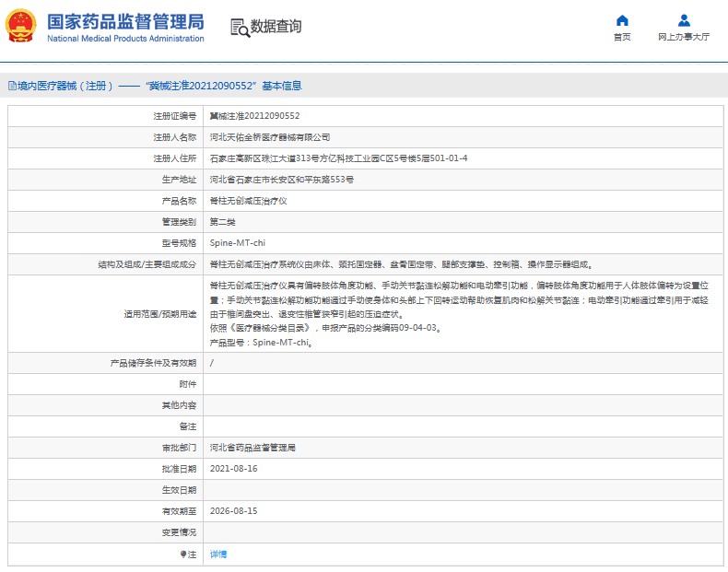Screen dimensions: 728x572
Task: Click the 网上办事大厅 label
Action: pos(684,37)
